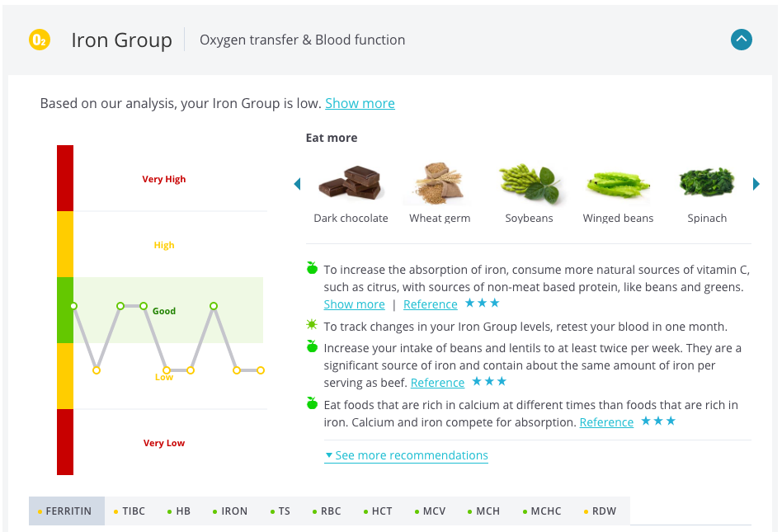The height and width of the screenshot is (532, 782).
Task: Switch to the TIBC tab
Action: (134, 511)
